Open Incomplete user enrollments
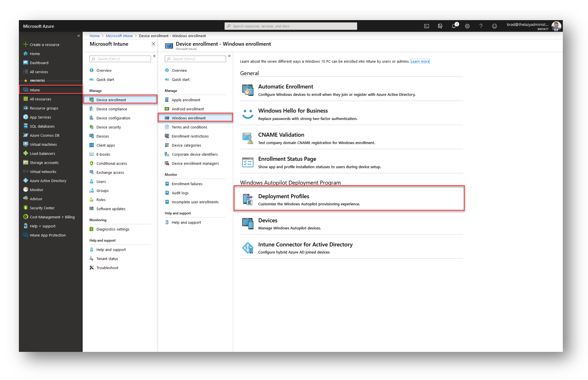This screenshot has height=380, width=588. (x=195, y=202)
